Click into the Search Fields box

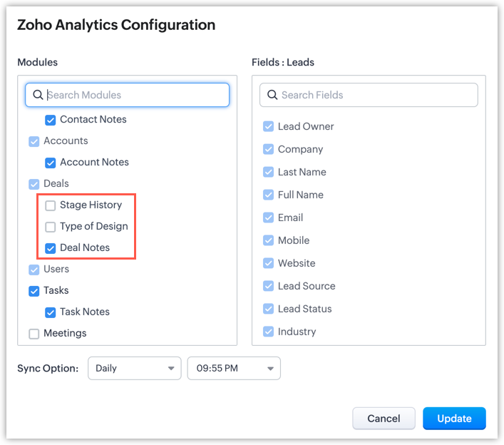(x=376, y=95)
